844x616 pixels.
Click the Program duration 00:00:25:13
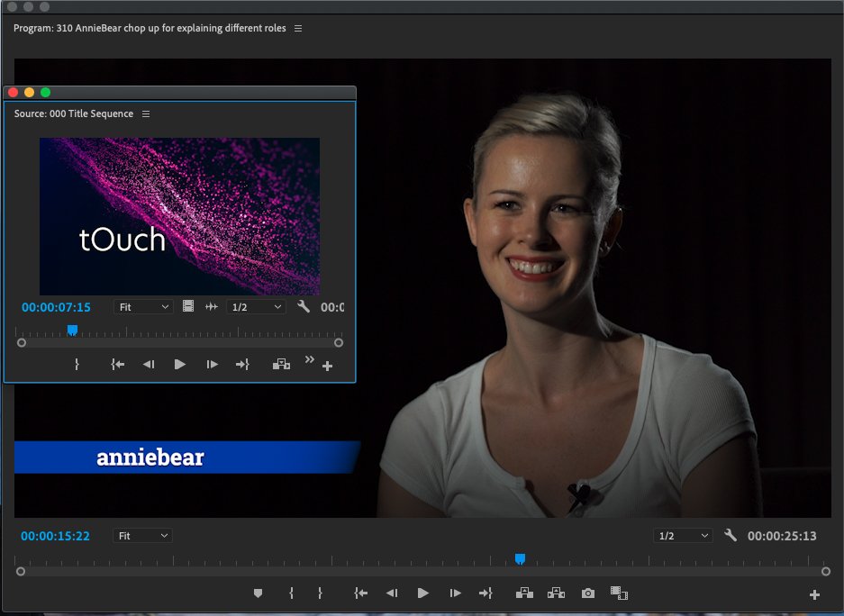coord(782,536)
